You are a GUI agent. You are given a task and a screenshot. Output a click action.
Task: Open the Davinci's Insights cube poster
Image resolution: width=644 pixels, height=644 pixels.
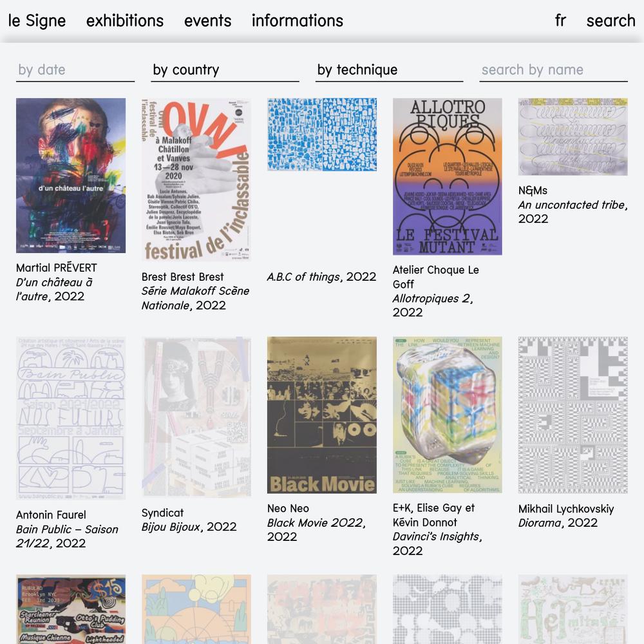pos(448,415)
